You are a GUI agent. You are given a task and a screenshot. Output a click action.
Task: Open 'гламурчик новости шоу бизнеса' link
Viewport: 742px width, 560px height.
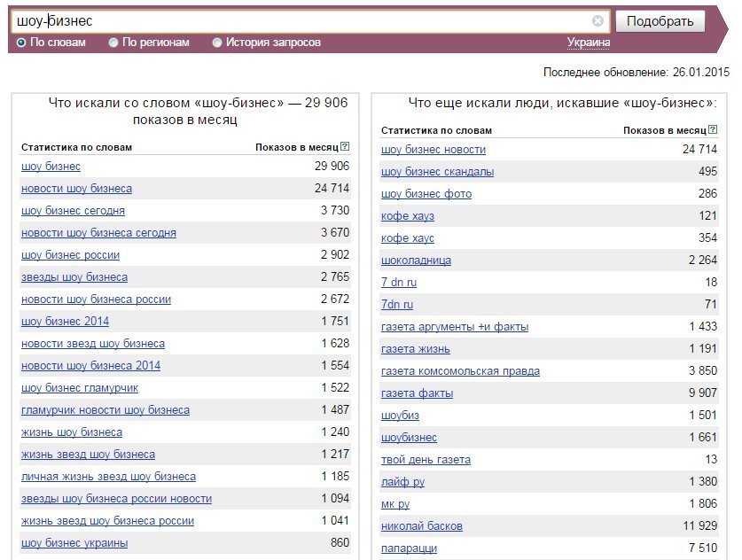point(105,410)
